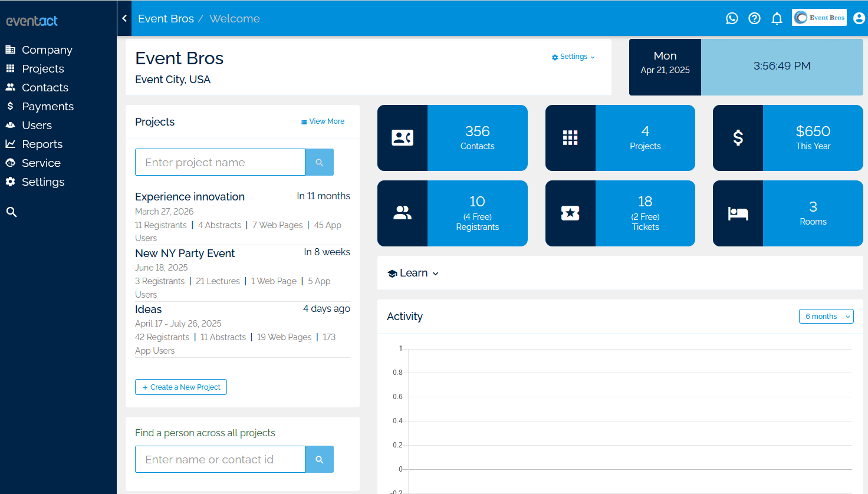The width and height of the screenshot is (868, 494).
Task: Click the Event Bros logo thumbnail
Action: coord(819,18)
